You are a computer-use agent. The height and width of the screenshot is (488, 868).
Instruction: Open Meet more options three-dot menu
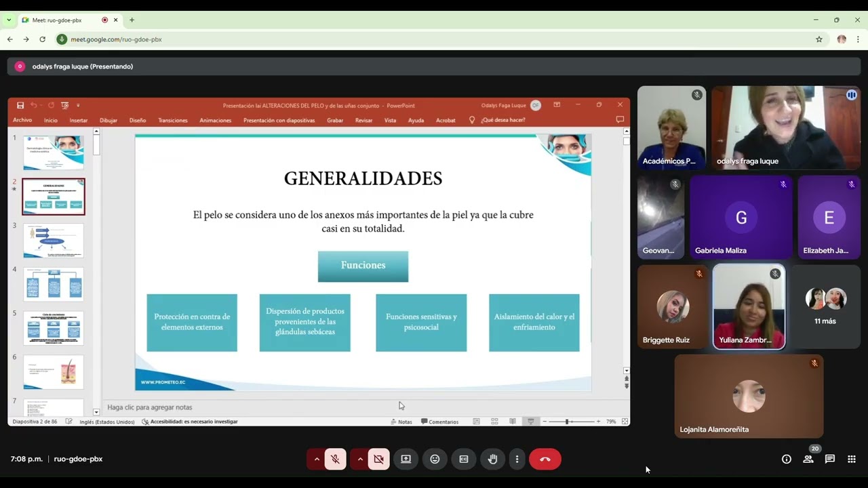tap(517, 459)
